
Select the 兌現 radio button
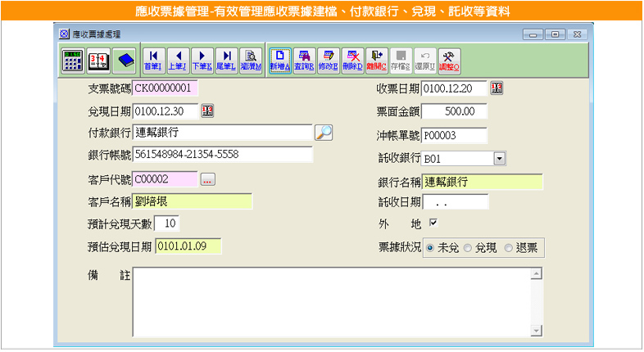[x=468, y=248]
